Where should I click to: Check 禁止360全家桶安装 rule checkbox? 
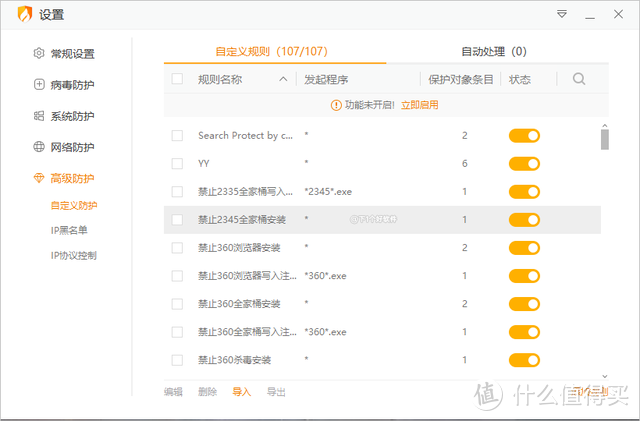tap(177, 304)
